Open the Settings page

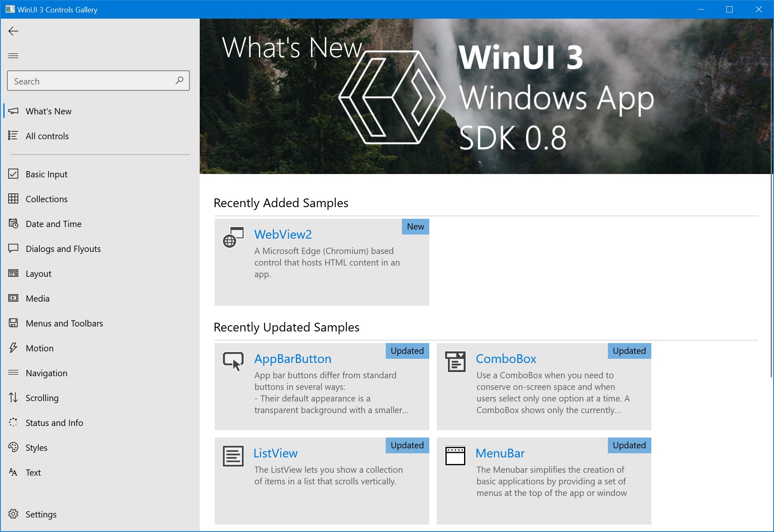click(99, 514)
